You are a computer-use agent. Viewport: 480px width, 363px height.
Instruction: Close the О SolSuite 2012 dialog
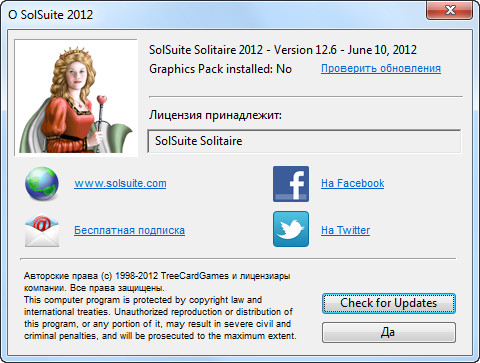(x=449, y=10)
